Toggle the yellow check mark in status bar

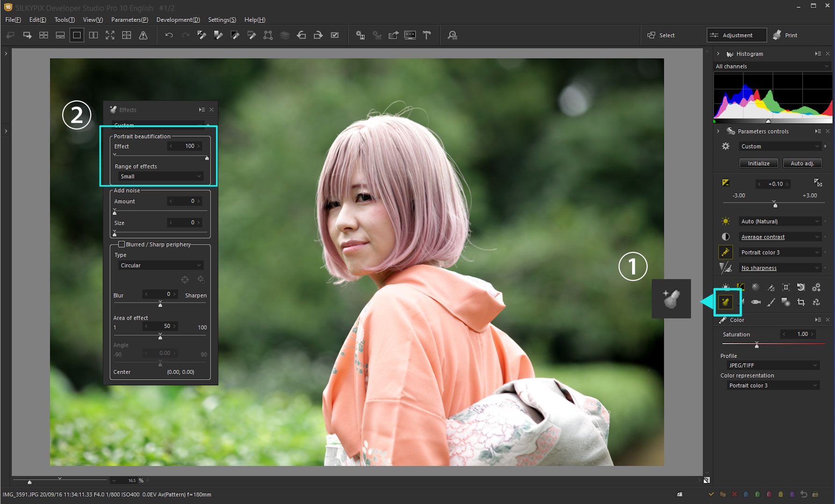tap(711, 494)
